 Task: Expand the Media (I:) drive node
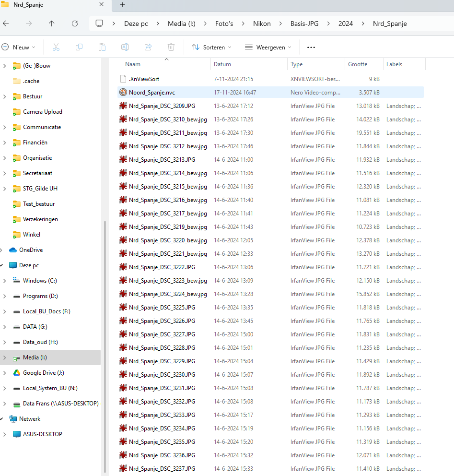coord(4,357)
